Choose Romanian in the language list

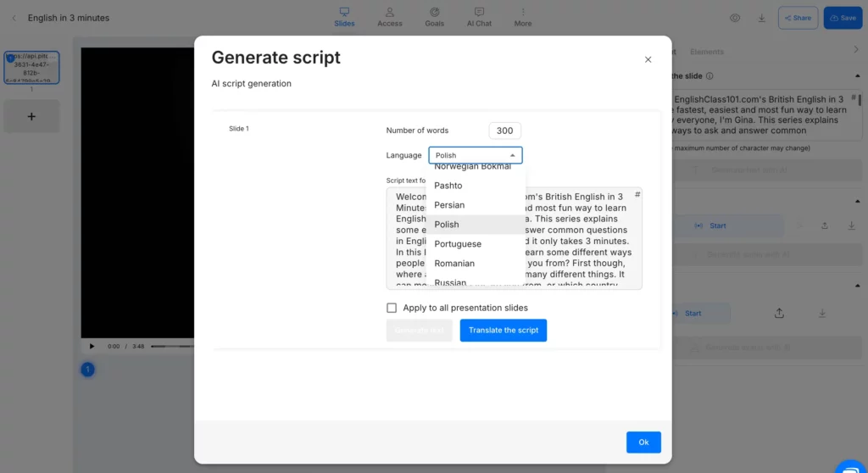454,264
